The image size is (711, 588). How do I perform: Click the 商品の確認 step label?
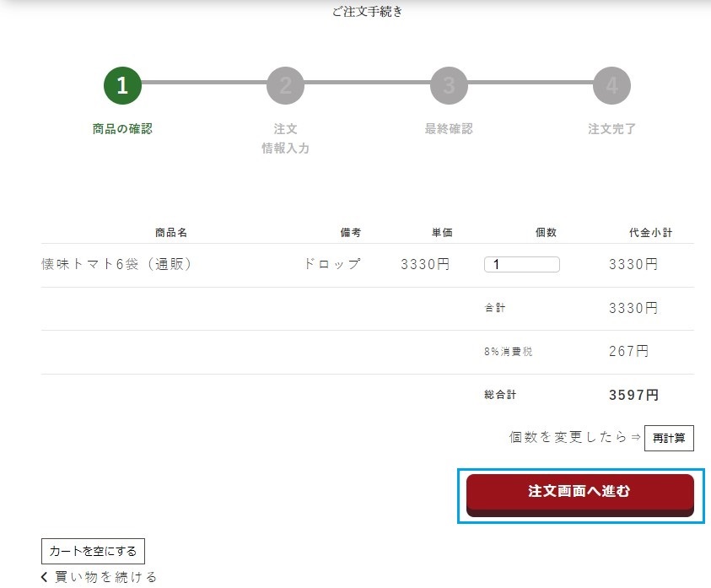pyautogui.click(x=122, y=129)
